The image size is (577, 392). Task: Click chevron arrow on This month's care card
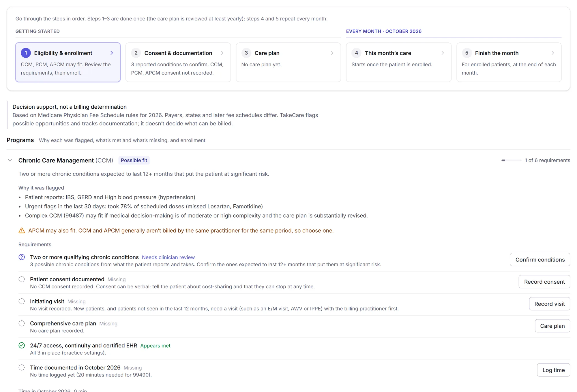pos(443,53)
